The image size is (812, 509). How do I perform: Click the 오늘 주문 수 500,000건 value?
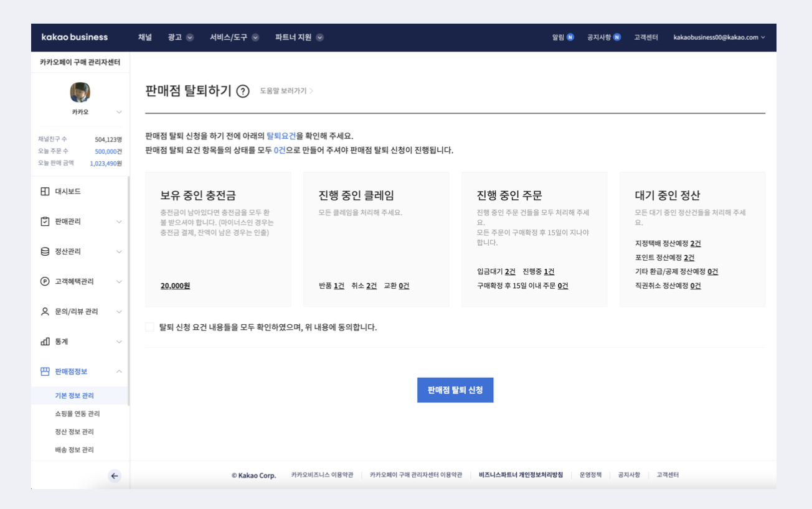(108, 151)
